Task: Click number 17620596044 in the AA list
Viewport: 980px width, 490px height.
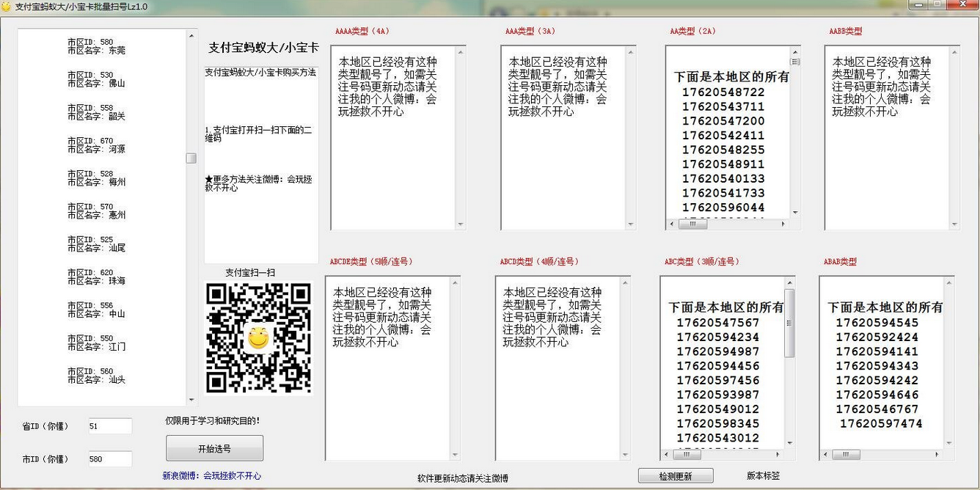Action: click(723, 208)
